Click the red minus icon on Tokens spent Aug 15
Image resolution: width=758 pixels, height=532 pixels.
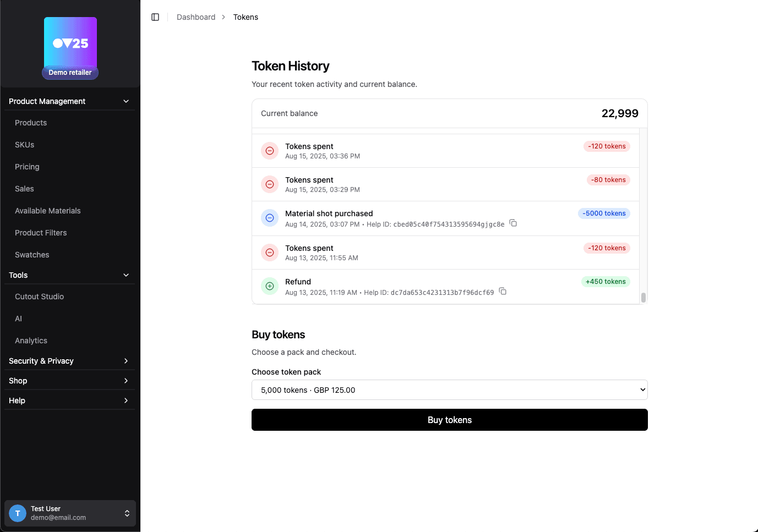pos(270,151)
